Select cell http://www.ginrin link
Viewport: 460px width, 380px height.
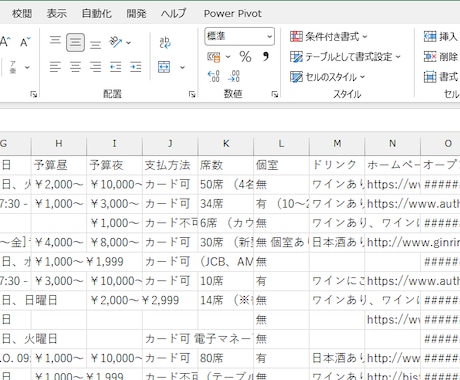[x=393, y=242]
